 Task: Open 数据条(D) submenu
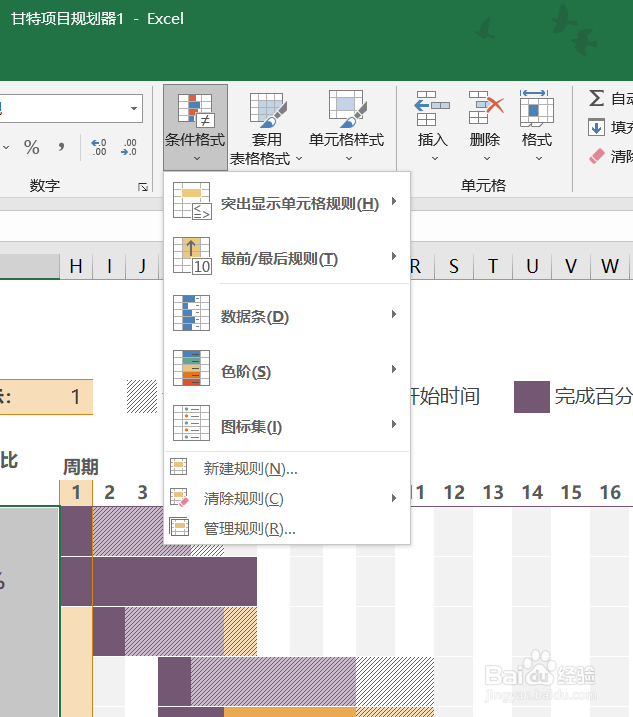click(x=287, y=314)
